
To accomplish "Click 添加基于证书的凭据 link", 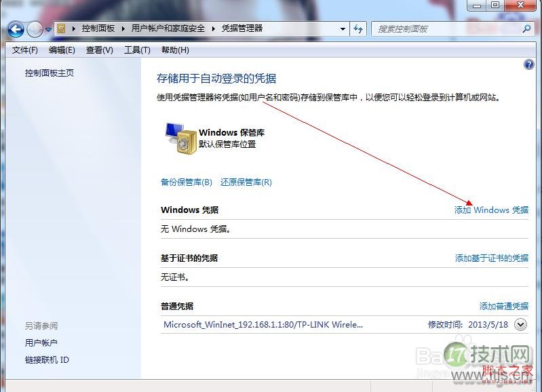I will point(492,258).
